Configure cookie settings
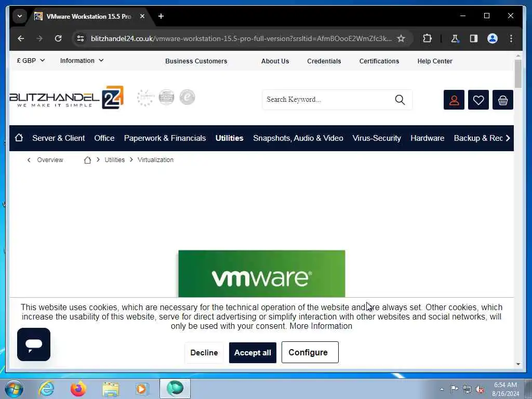 click(x=310, y=353)
